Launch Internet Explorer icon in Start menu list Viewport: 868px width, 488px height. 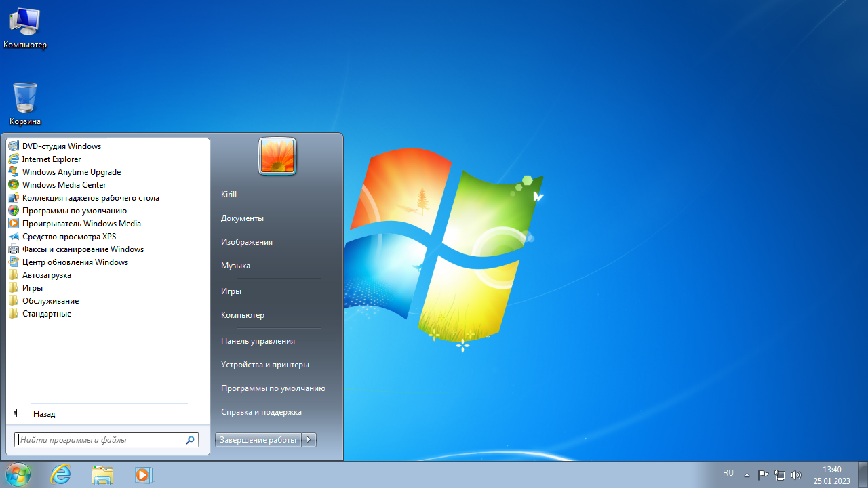point(14,159)
